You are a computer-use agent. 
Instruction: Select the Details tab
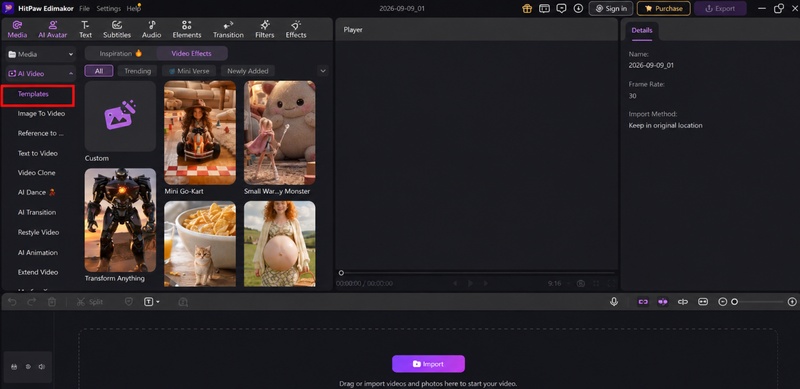click(641, 31)
